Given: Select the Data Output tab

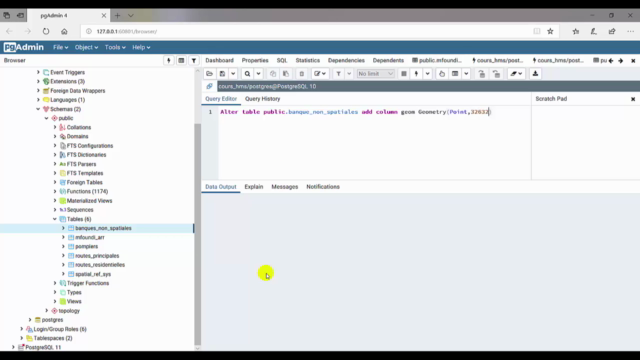Looking at the screenshot, I should point(221,187).
